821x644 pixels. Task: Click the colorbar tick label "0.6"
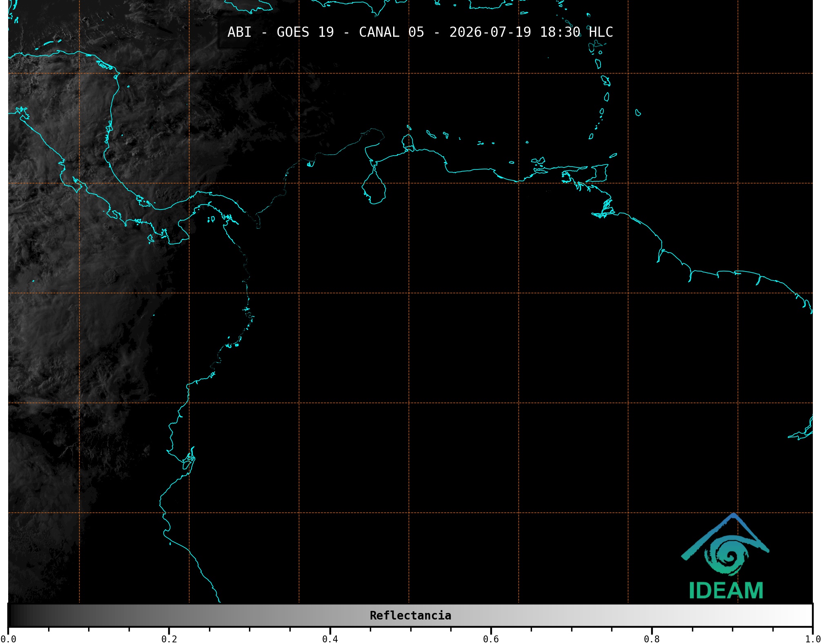(491, 639)
